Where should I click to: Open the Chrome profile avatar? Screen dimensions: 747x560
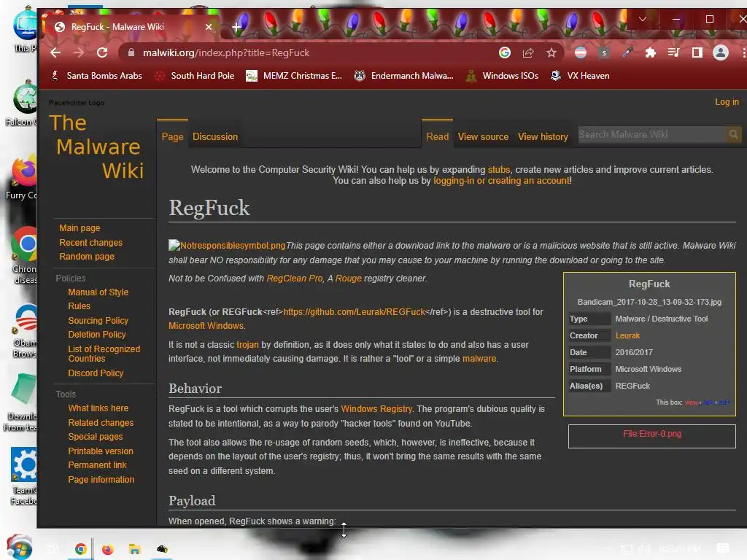(x=720, y=52)
